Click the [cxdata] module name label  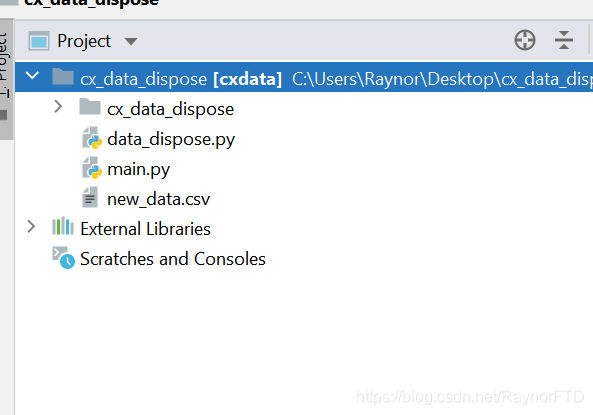tap(248, 79)
